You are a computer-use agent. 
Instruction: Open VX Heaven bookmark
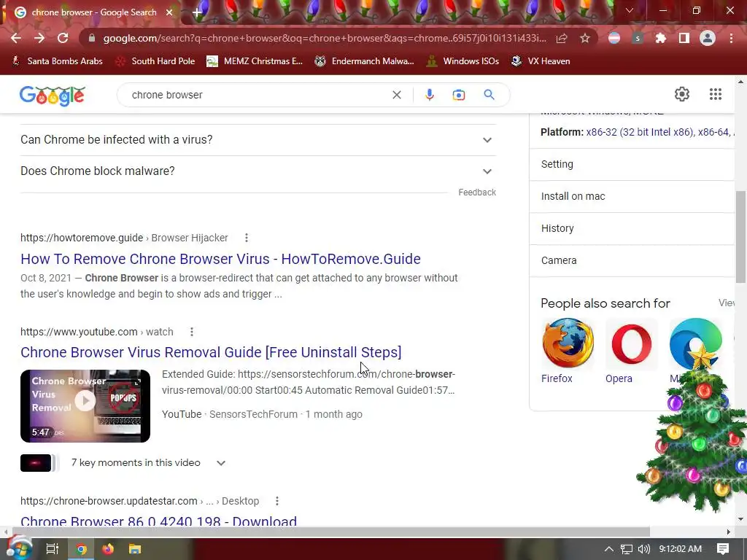(x=541, y=61)
